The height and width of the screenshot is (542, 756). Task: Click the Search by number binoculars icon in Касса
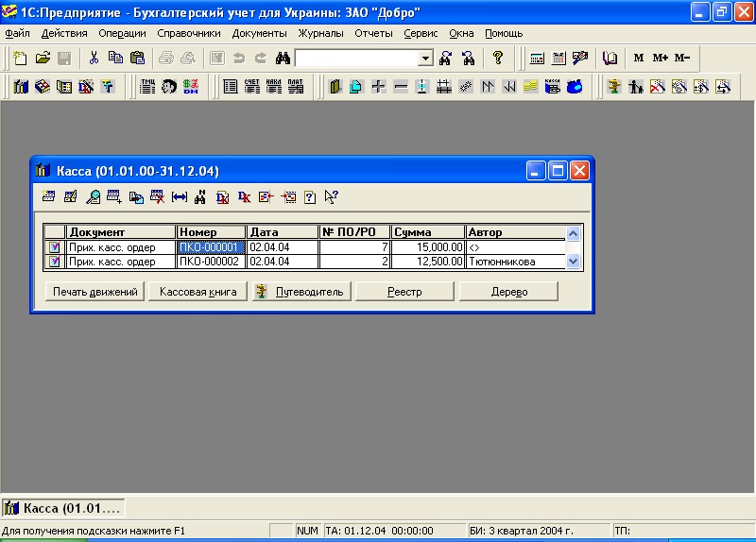(200, 196)
